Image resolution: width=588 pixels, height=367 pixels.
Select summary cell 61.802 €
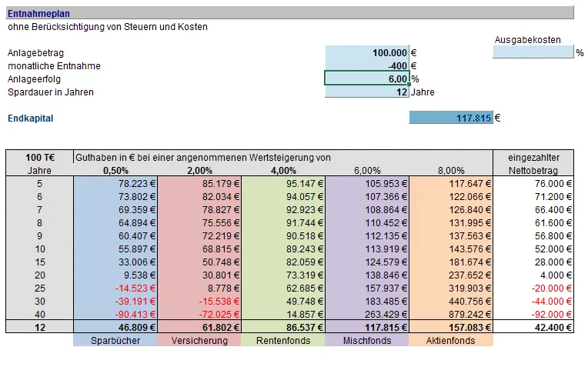tap(199, 327)
